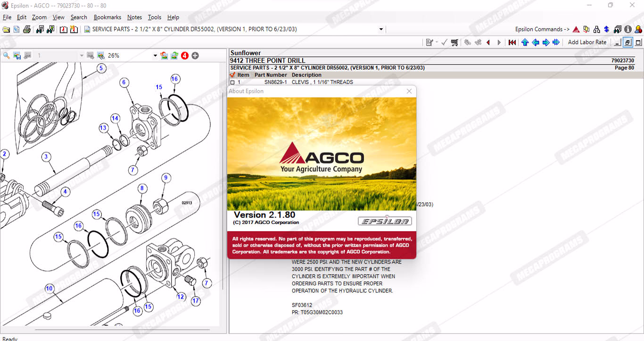The height and width of the screenshot is (341, 644).
Task: Click the printer icon in the toolbar
Action: (27, 29)
